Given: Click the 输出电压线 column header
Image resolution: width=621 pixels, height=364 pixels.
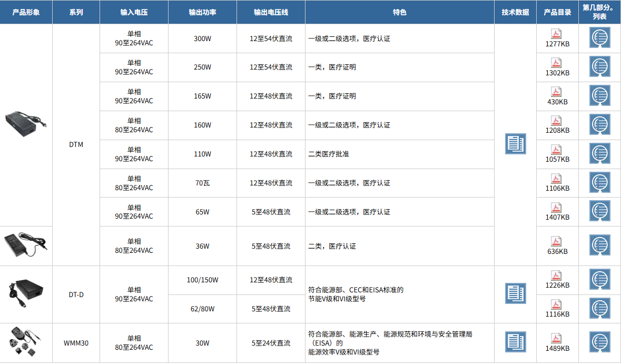Looking at the screenshot, I should (271, 12).
